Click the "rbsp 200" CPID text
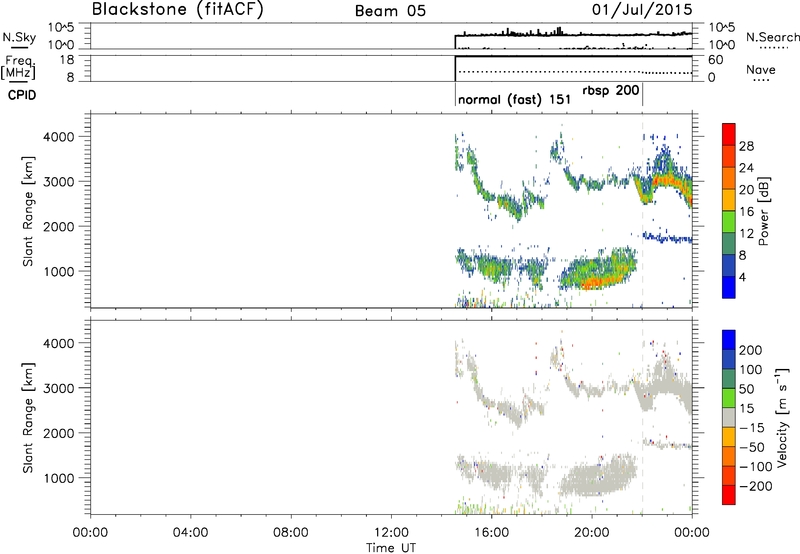 coord(611,90)
